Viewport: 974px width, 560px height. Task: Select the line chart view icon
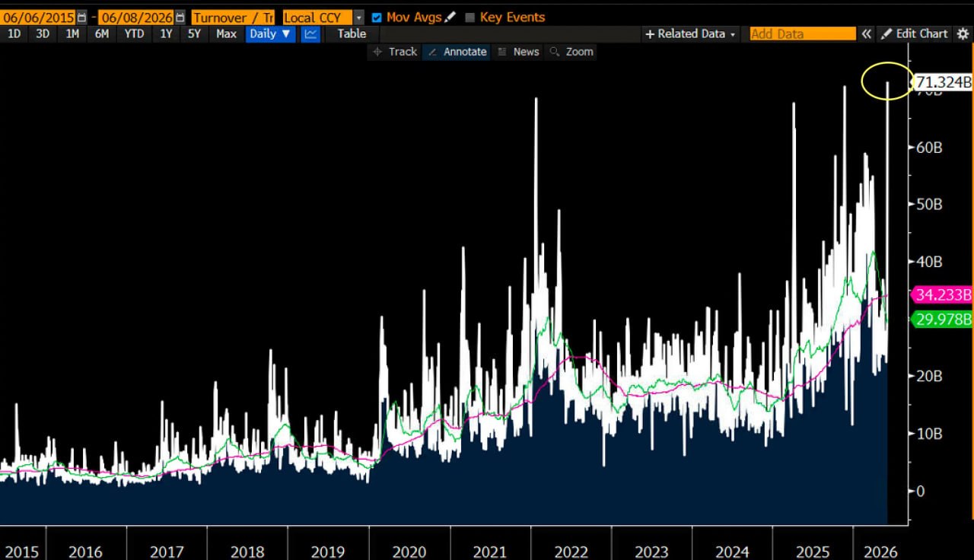pos(310,33)
